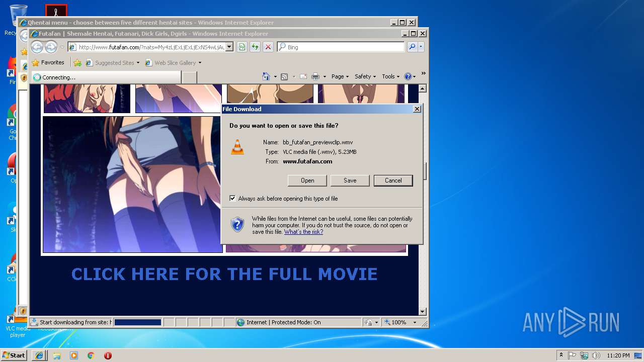
Task: Open the What's the risk? link
Action: pos(303,232)
